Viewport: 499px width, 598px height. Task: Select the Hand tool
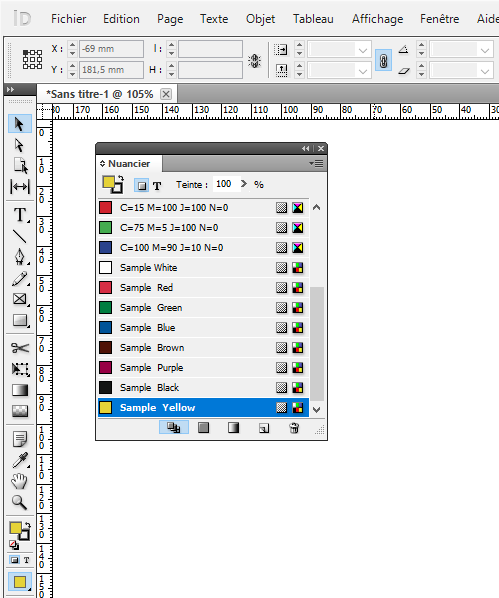tap(20, 481)
